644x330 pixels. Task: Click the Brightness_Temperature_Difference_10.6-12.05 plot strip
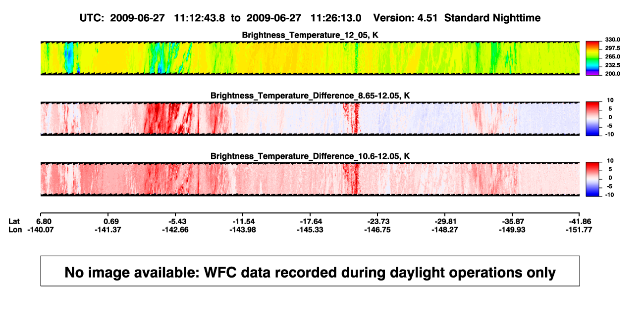click(310, 179)
